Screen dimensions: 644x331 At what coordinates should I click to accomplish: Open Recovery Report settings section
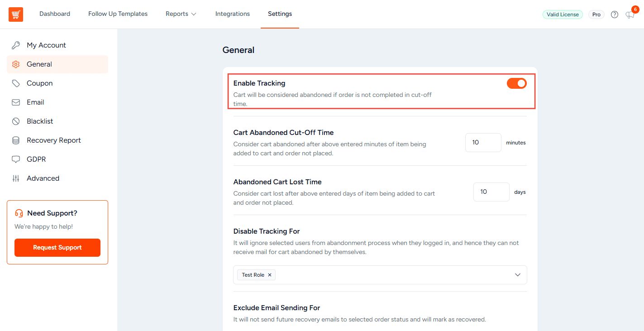[57, 140]
